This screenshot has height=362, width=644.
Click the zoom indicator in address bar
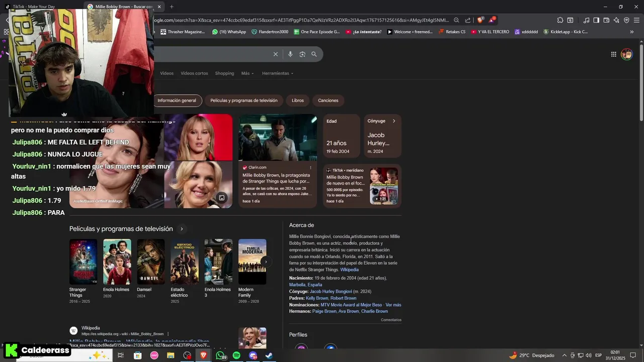[456, 20]
